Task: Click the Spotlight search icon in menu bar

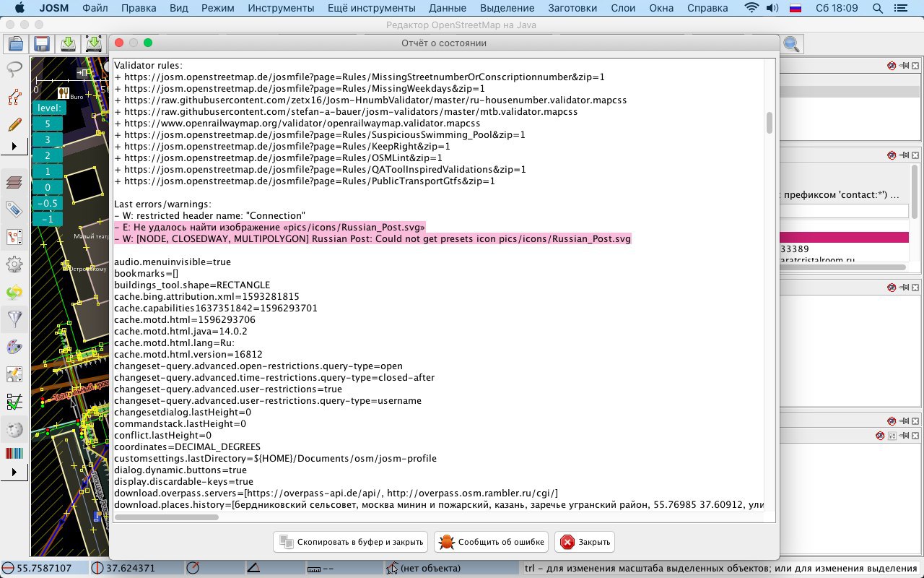Action: click(878, 8)
